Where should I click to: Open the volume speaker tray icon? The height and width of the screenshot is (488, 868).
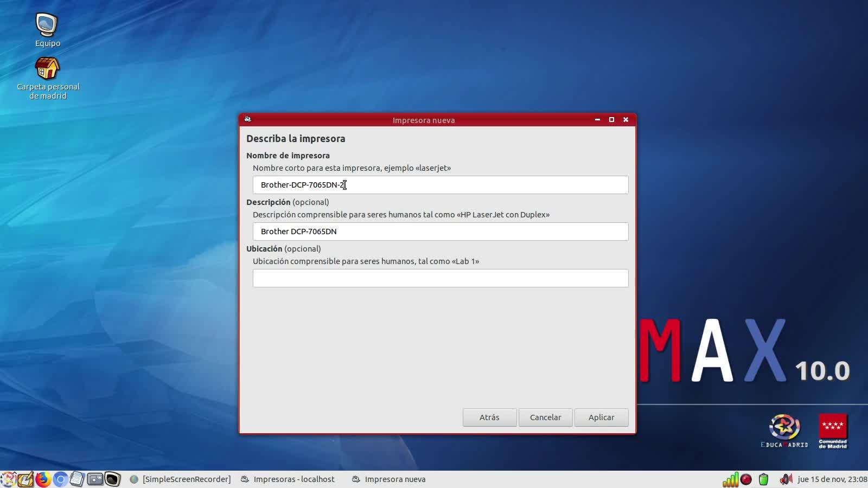[x=786, y=479]
